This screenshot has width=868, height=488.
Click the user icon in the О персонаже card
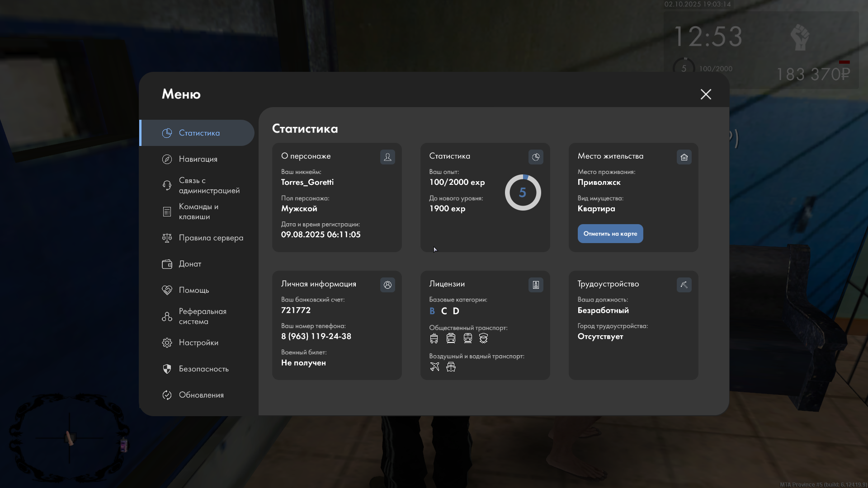click(x=387, y=157)
